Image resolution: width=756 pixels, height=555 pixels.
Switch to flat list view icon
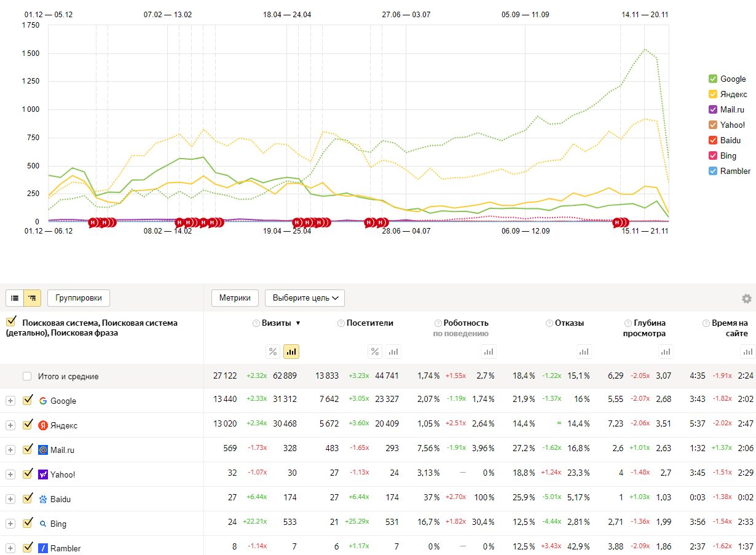15,298
